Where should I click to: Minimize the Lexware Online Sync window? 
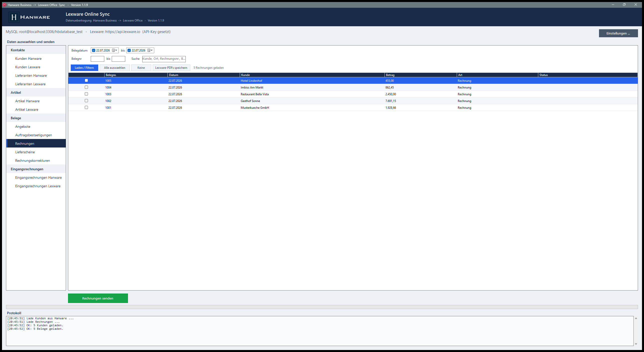point(613,5)
